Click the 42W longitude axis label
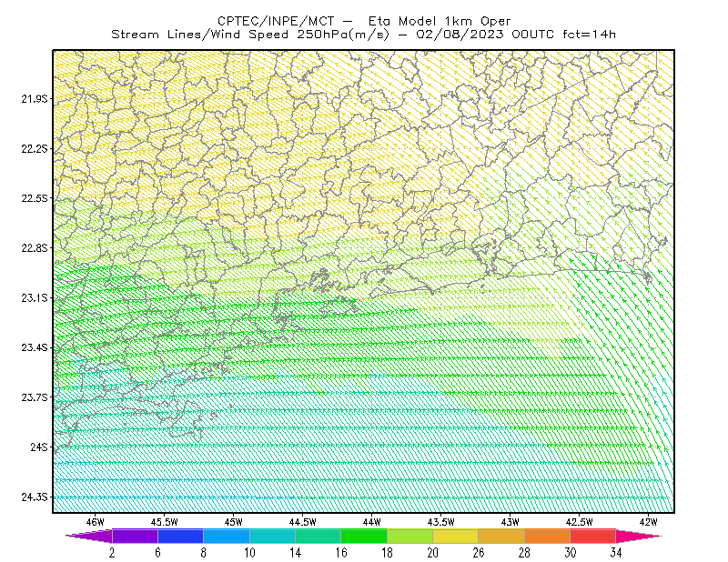 648,522
